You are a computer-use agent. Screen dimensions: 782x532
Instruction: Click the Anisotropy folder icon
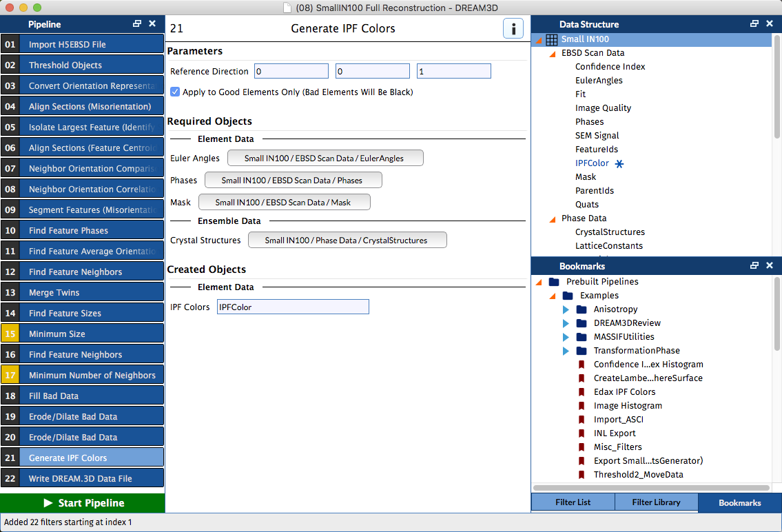coord(582,309)
